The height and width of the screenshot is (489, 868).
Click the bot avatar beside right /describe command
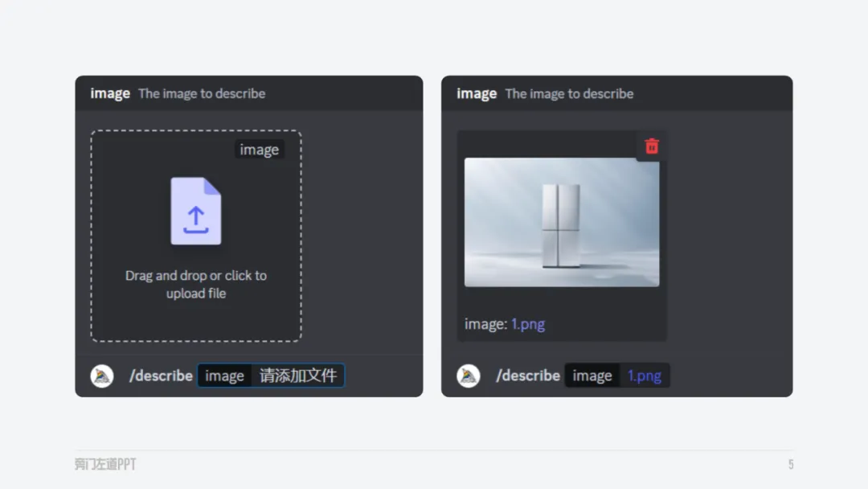coord(469,376)
